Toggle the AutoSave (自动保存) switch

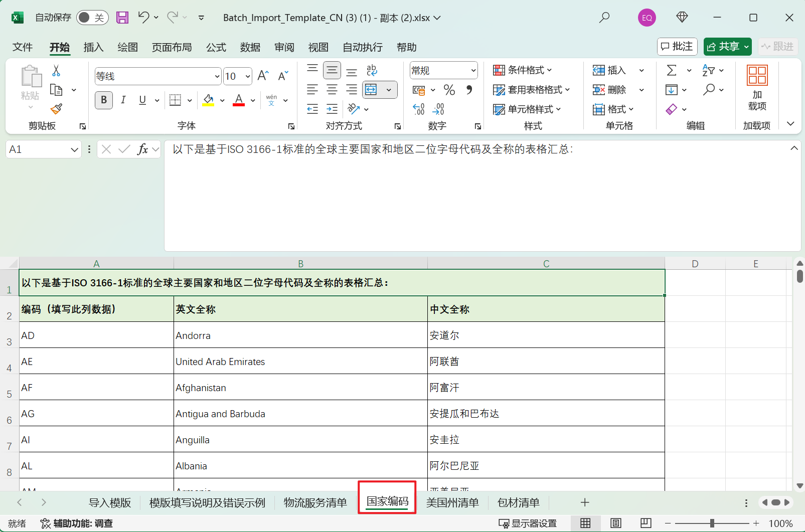(92, 18)
